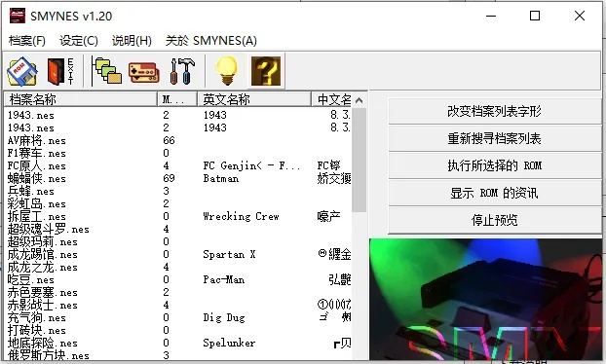
Task: Click the gamepad controller settings icon
Action: (144, 72)
